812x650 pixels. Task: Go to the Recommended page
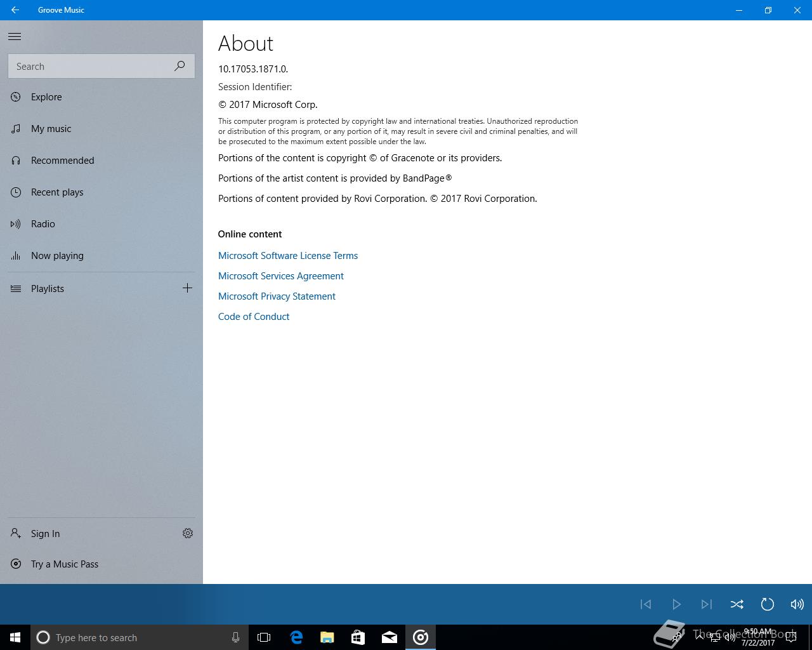[101, 161]
